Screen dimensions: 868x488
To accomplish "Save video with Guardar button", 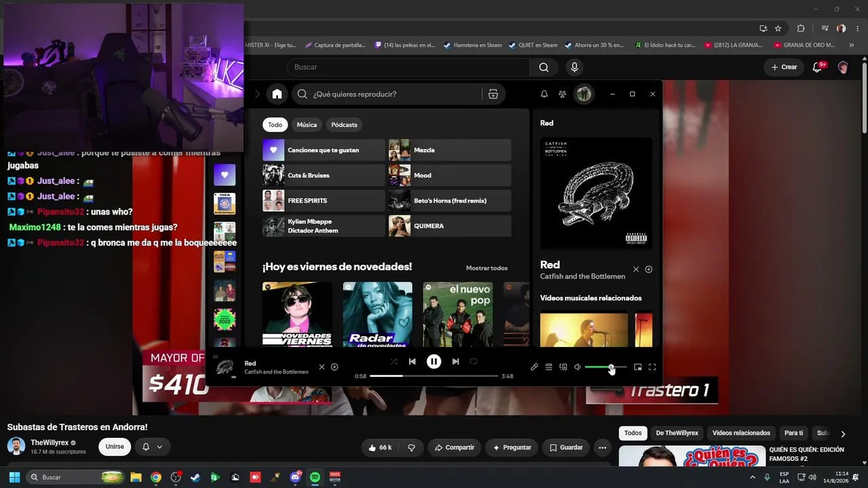I will [x=566, y=447].
